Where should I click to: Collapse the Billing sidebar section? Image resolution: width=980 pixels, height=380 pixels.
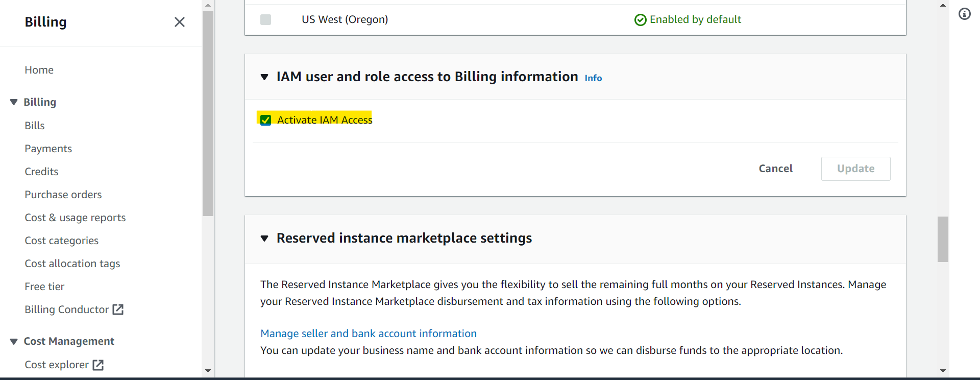14,102
